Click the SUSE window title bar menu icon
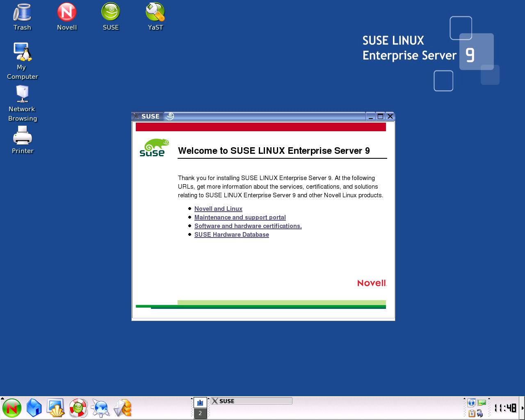Viewport: 525px width, 420px height. (136, 116)
